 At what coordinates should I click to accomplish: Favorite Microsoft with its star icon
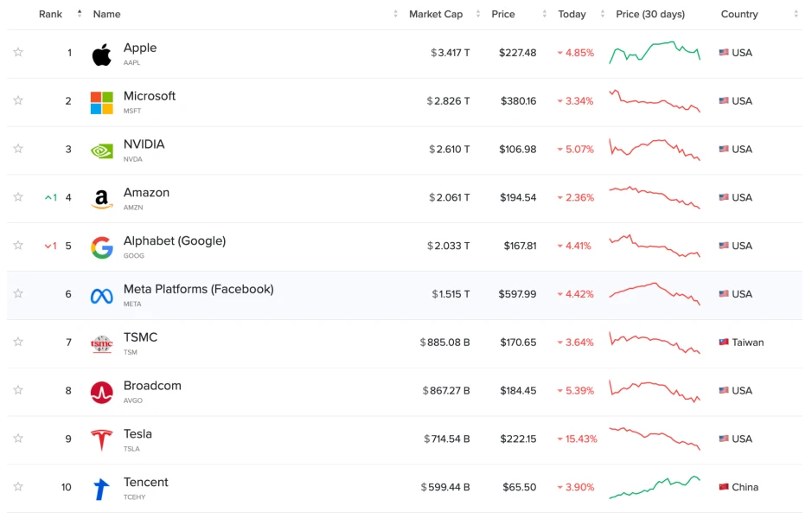pyautogui.click(x=18, y=100)
